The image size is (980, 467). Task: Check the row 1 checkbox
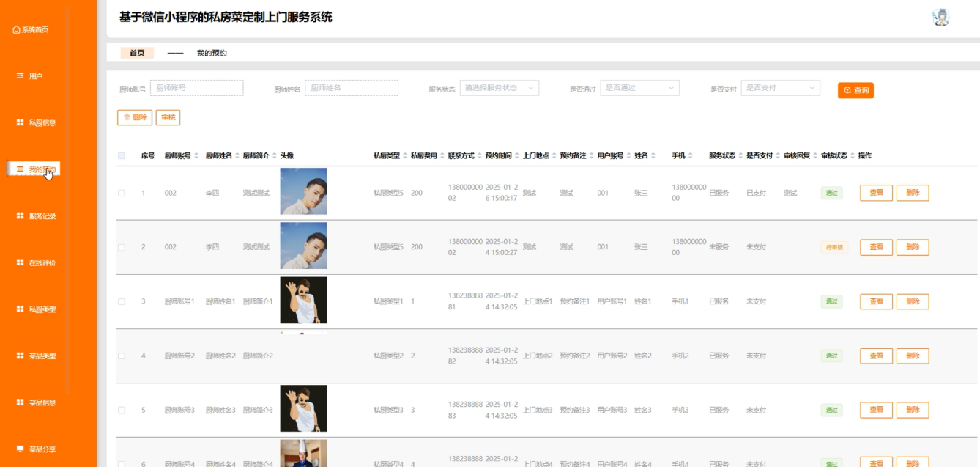[x=122, y=193]
